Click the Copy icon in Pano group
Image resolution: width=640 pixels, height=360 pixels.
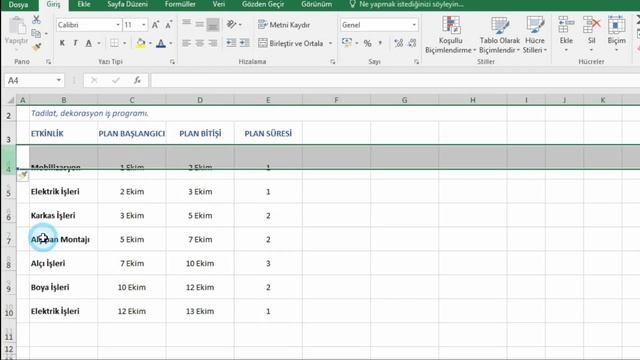tap(36, 33)
